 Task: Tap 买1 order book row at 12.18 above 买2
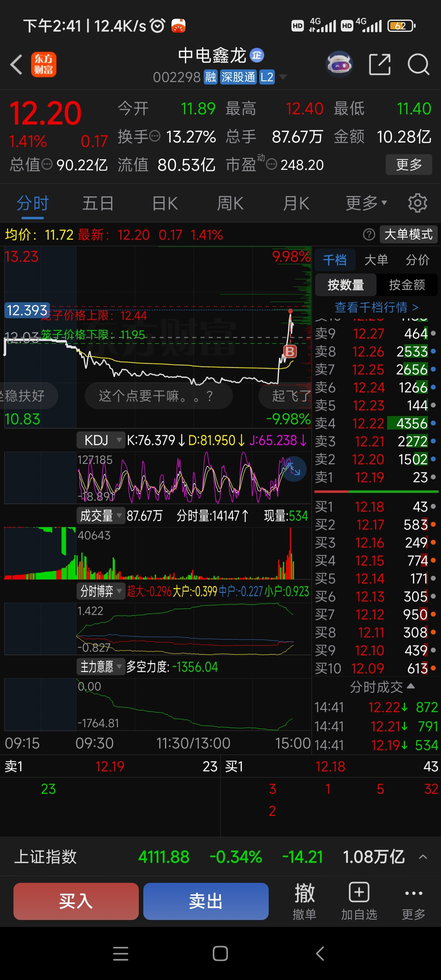pos(376,507)
